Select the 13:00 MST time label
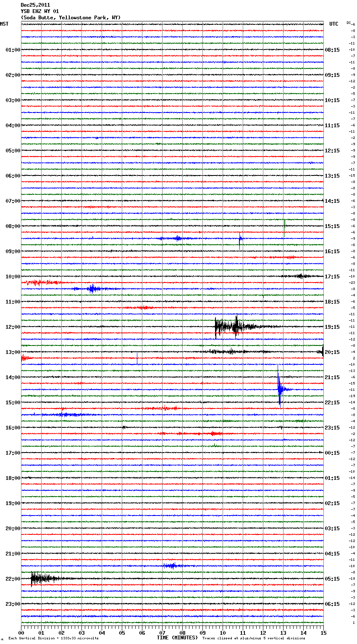The width and height of the screenshot is (357, 644). [13, 352]
